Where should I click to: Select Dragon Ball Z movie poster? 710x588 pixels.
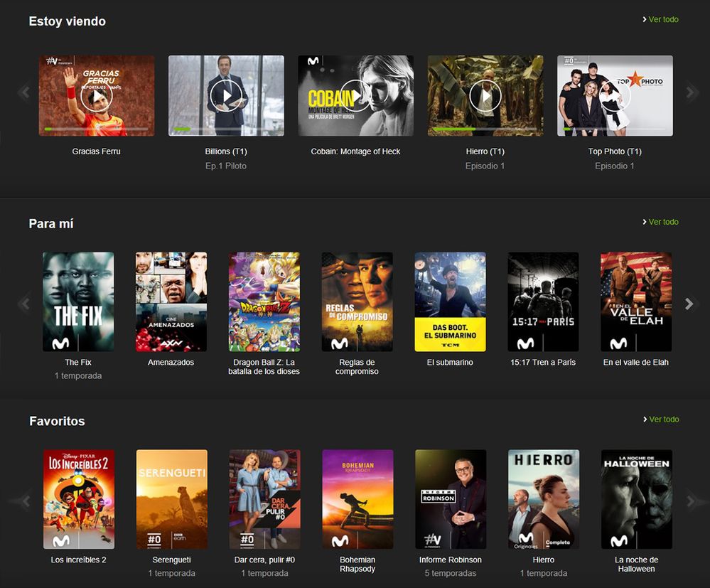tap(264, 301)
